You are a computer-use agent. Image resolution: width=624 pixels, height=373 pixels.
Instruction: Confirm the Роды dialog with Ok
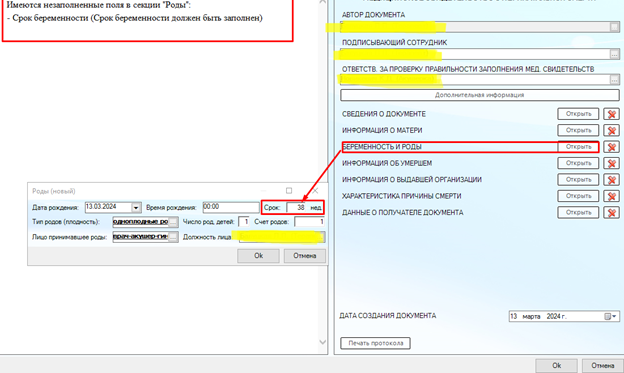258,256
